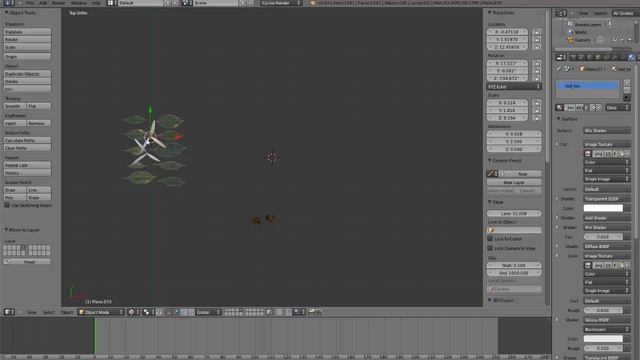
Task: Click the outliner editor type icon
Action: [x=561, y=13]
